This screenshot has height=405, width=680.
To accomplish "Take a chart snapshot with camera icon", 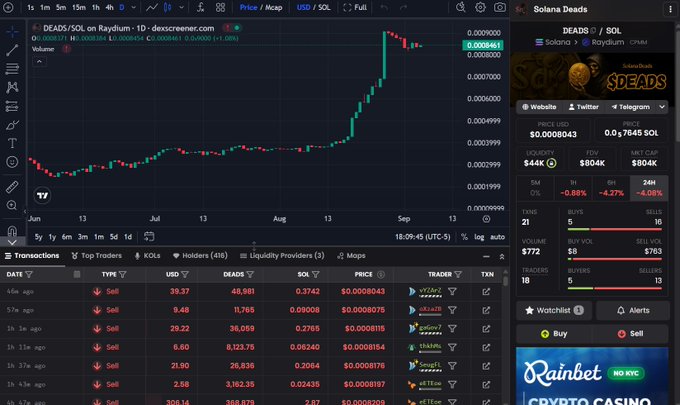I will coord(500,7).
